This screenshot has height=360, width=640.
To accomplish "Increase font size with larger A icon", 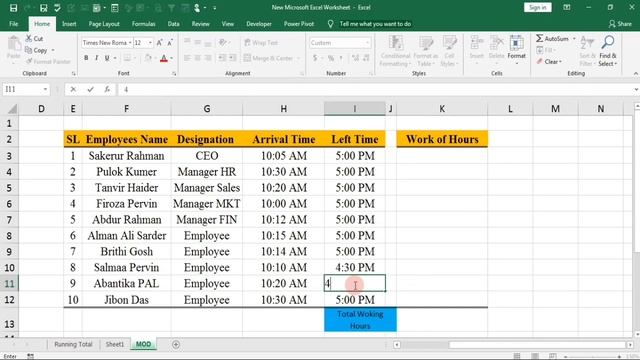I will [x=160, y=42].
